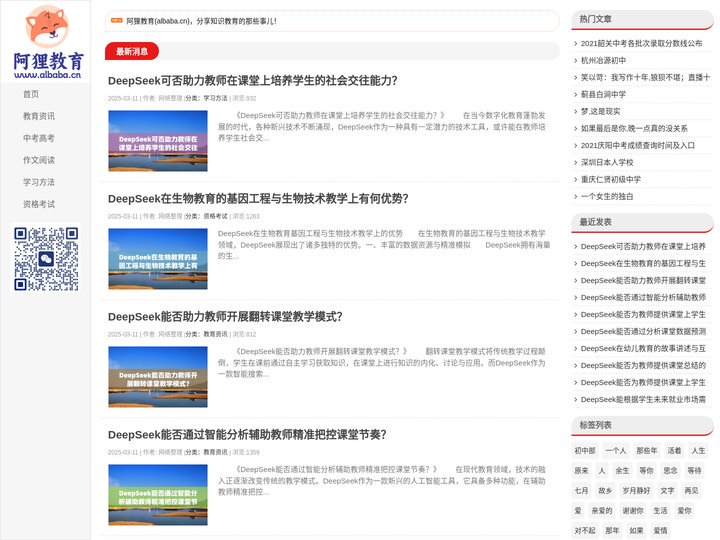Click the 初中部 tag

tap(585, 451)
